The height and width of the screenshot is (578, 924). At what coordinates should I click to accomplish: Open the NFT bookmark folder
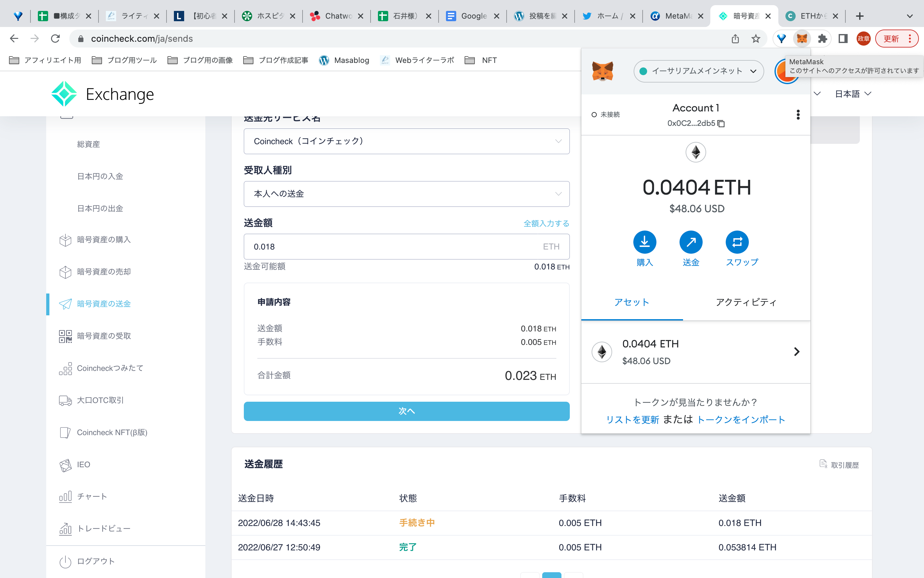coord(481,60)
